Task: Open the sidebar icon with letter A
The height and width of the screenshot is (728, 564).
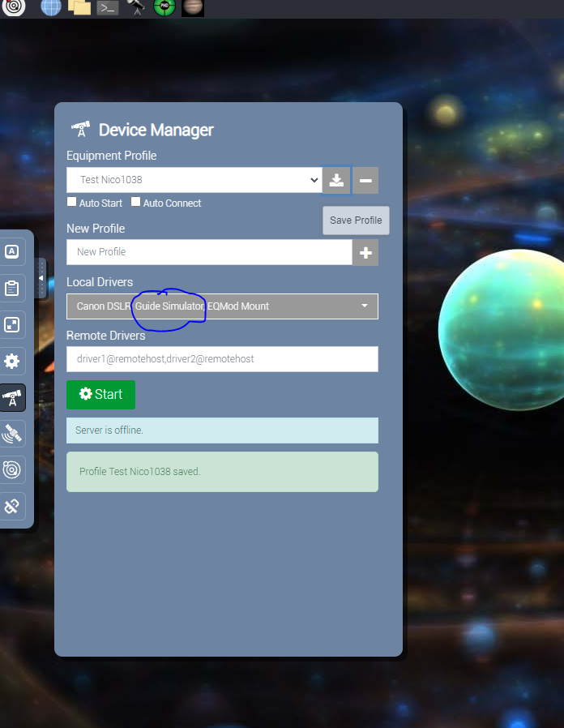Action: (x=11, y=251)
